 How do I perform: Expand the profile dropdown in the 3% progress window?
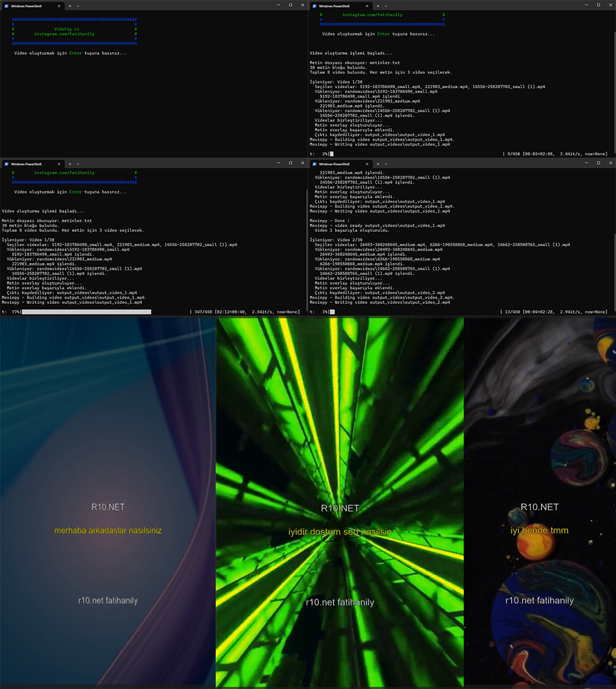[x=386, y=164]
